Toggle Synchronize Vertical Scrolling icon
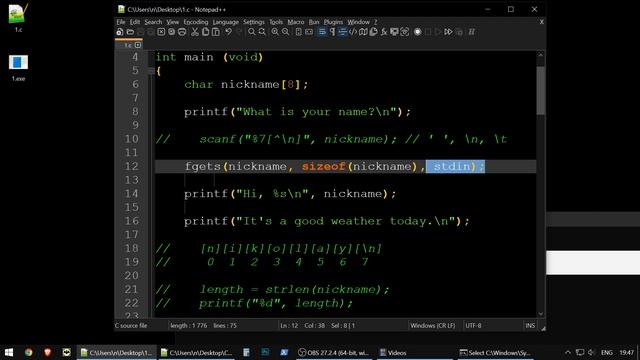The image size is (640, 360). pyautogui.click(x=299, y=32)
